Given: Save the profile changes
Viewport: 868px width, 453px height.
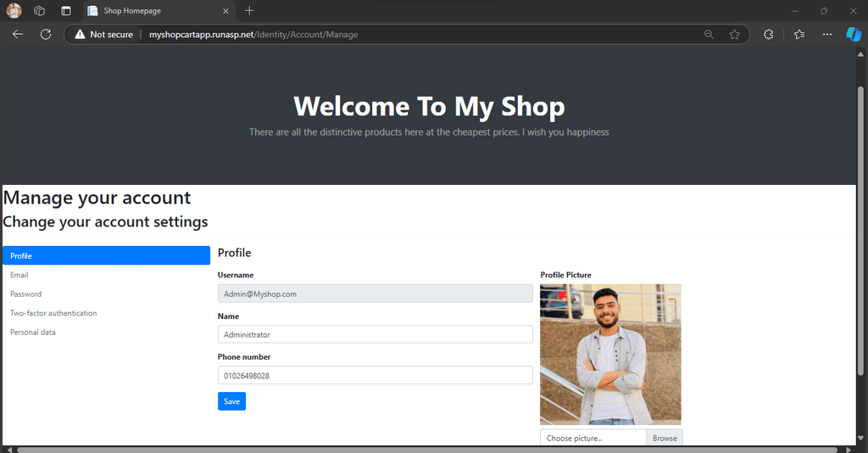Looking at the screenshot, I should 232,401.
